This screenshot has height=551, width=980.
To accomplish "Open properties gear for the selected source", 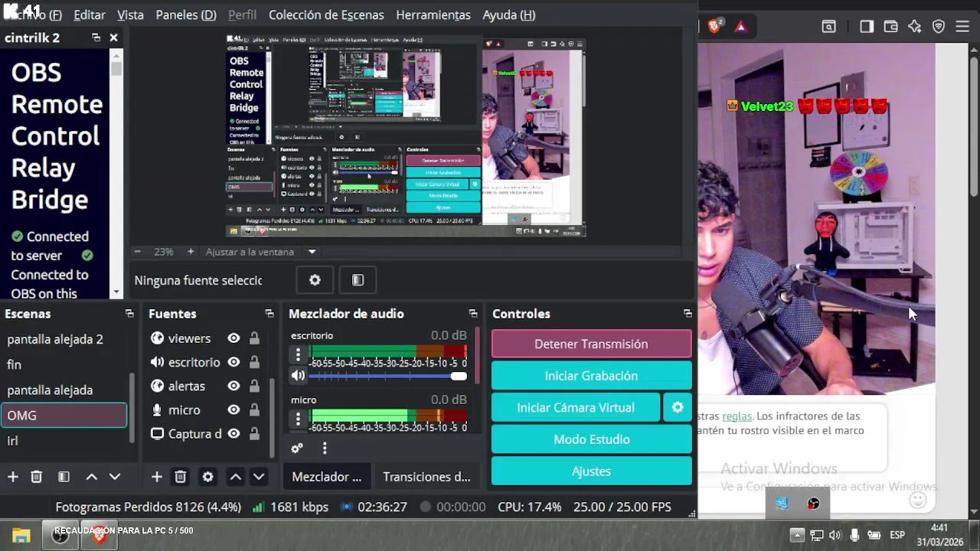I will 315,280.
